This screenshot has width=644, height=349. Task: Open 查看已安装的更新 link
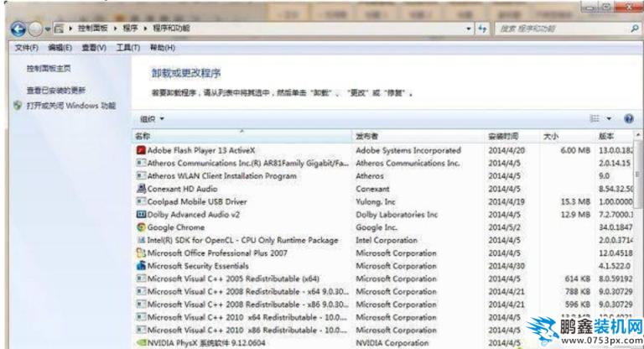coord(56,90)
